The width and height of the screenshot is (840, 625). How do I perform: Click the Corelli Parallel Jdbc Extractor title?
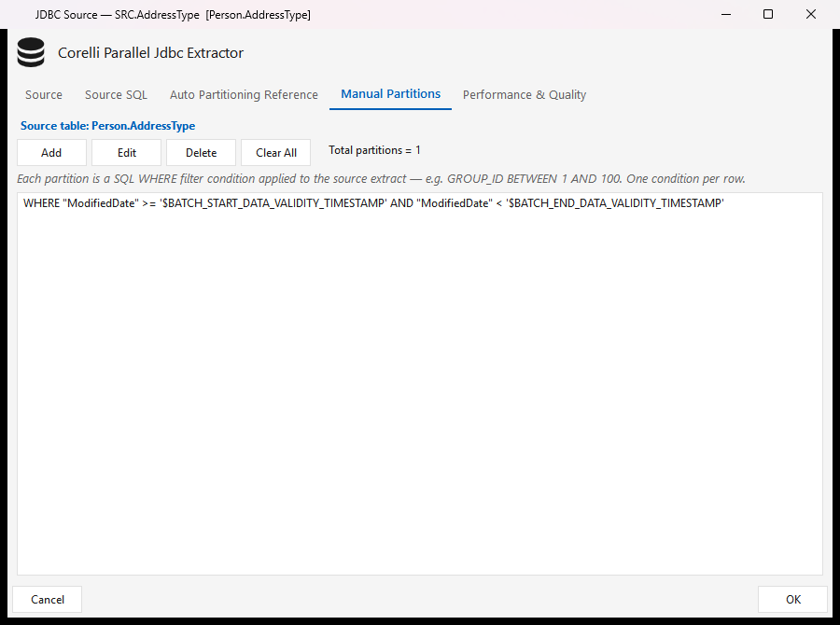150,53
